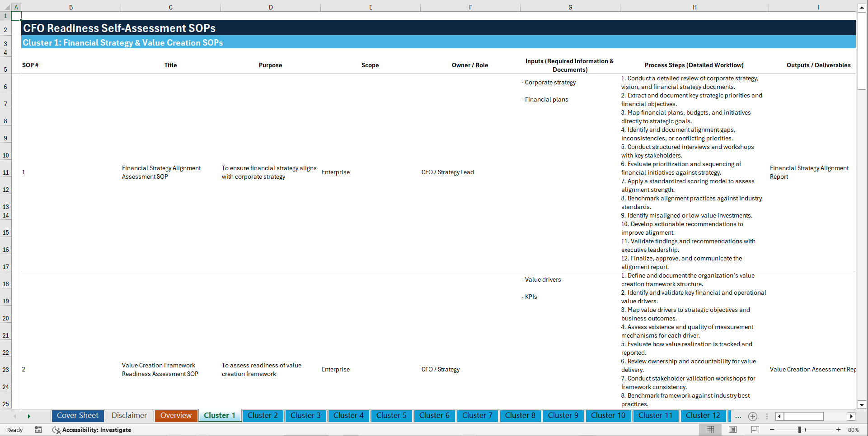
Task: Add a new worksheet with plus icon
Action: click(x=752, y=416)
